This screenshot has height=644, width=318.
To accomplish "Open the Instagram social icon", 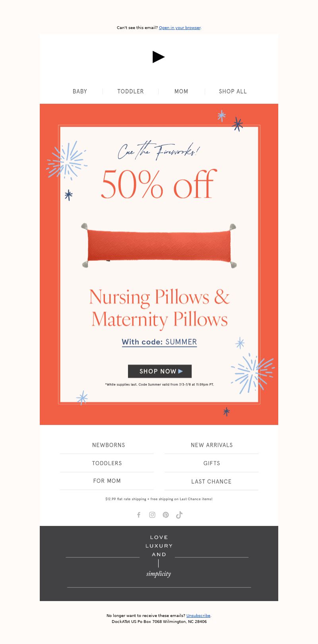I will (152, 515).
